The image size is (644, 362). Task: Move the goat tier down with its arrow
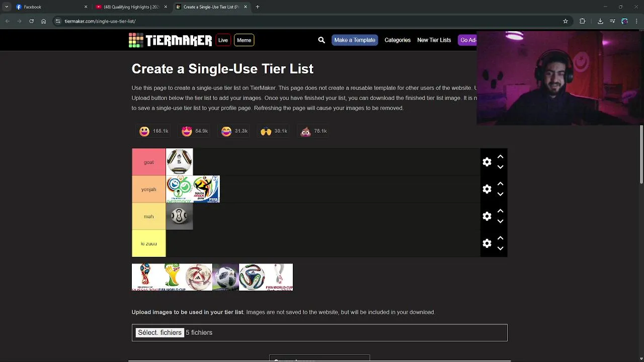(x=500, y=167)
